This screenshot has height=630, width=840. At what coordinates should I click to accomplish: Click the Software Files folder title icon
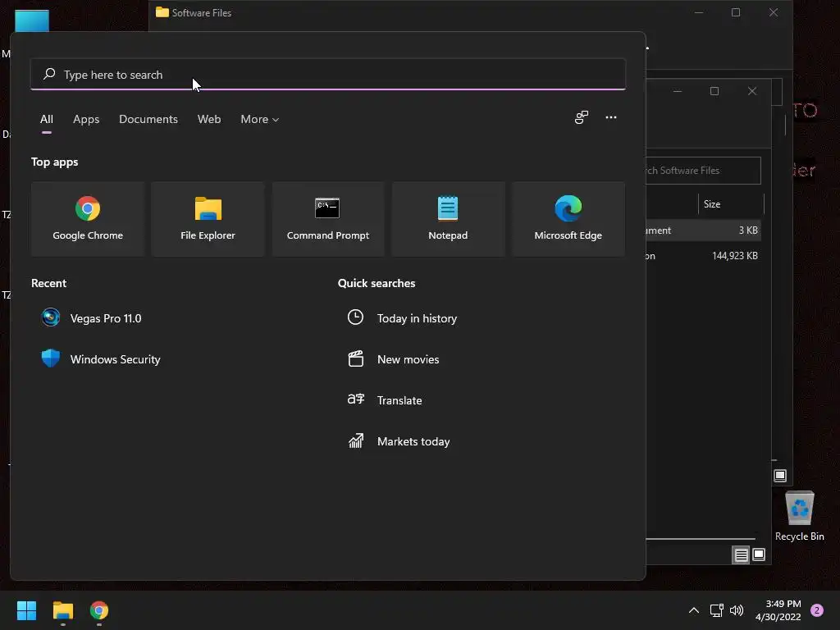tap(162, 11)
